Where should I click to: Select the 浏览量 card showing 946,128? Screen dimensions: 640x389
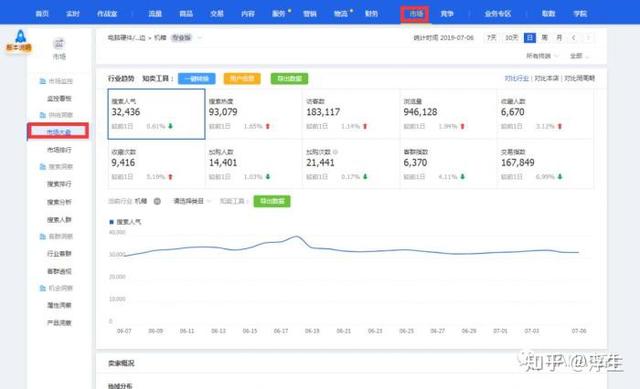(448, 114)
